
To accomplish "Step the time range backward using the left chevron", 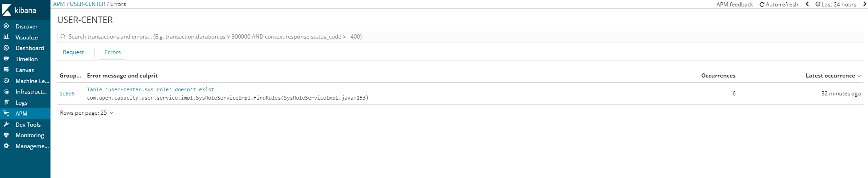I will pyautogui.click(x=807, y=4).
